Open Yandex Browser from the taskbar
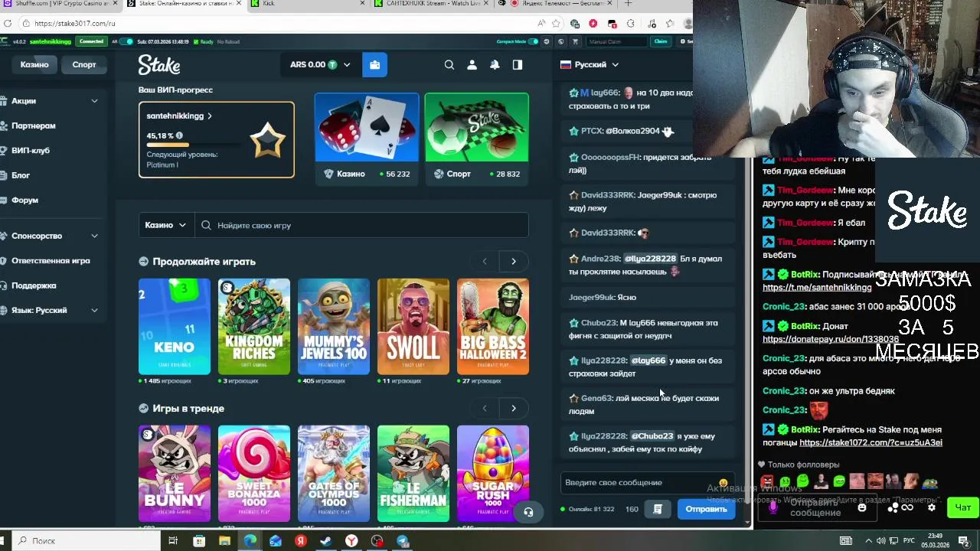Image resolution: width=980 pixels, height=551 pixels. tap(351, 541)
